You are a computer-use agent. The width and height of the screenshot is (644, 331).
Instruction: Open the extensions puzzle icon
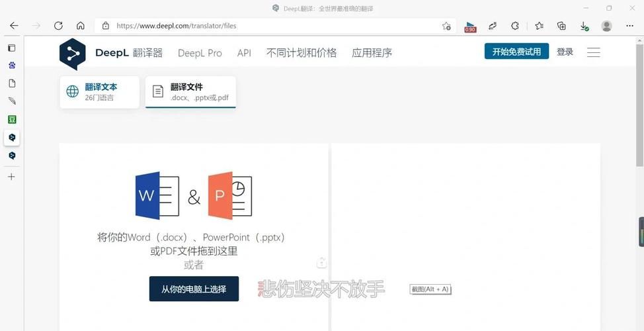pos(514,26)
